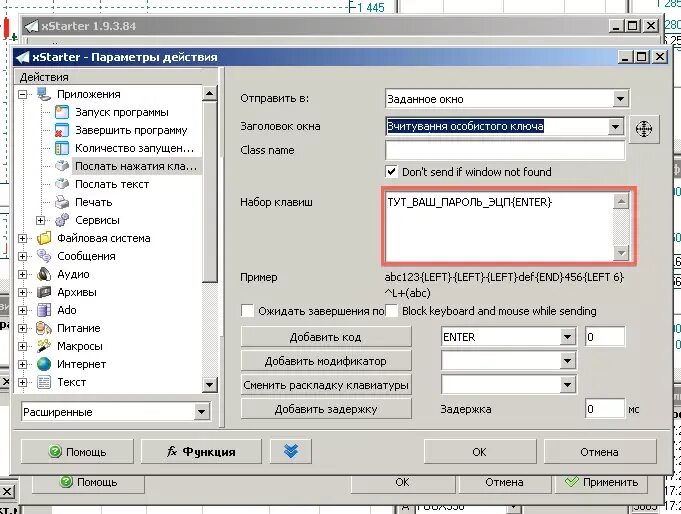The image size is (681, 514).
Task: Click the blue double-chevron expand button
Action: coord(291,451)
